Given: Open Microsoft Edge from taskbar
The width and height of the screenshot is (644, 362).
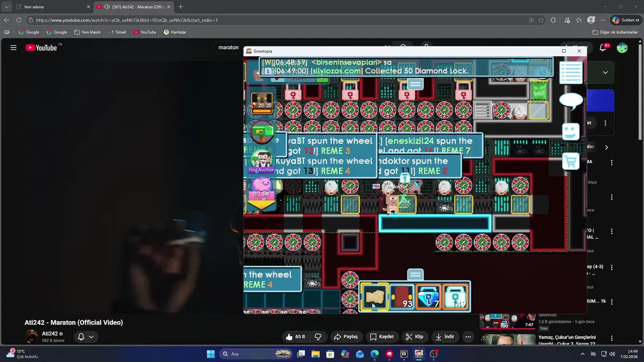Looking at the screenshot, I should coord(374,354).
